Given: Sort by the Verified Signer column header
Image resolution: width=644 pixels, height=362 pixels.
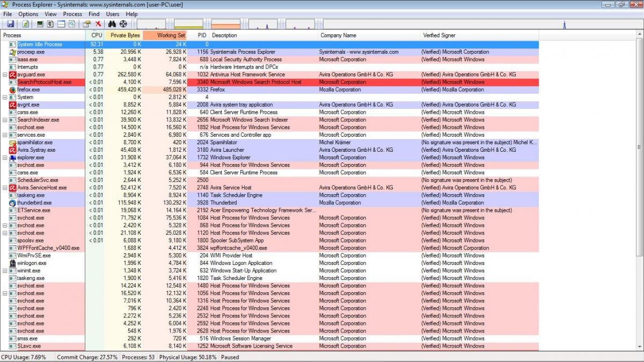Looking at the screenshot, I should pos(479,35).
